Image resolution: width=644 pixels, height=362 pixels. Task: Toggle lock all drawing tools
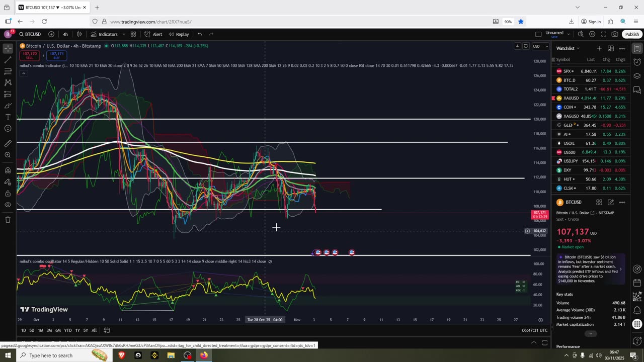point(8,193)
